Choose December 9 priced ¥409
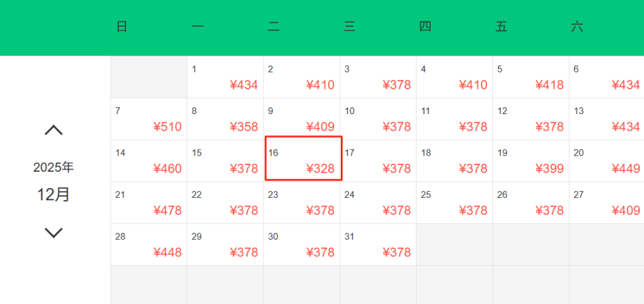The width and height of the screenshot is (644, 304). point(302,119)
